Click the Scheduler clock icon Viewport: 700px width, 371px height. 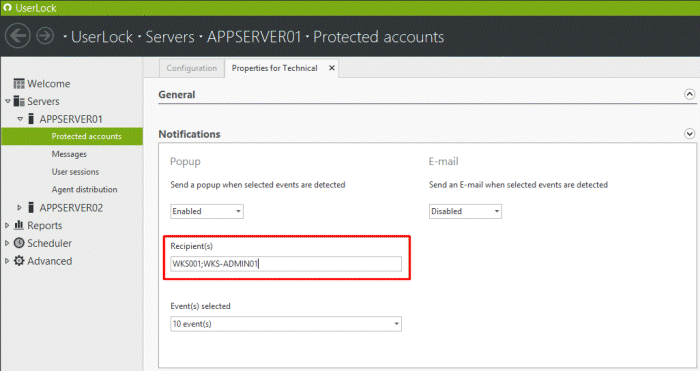(19, 243)
